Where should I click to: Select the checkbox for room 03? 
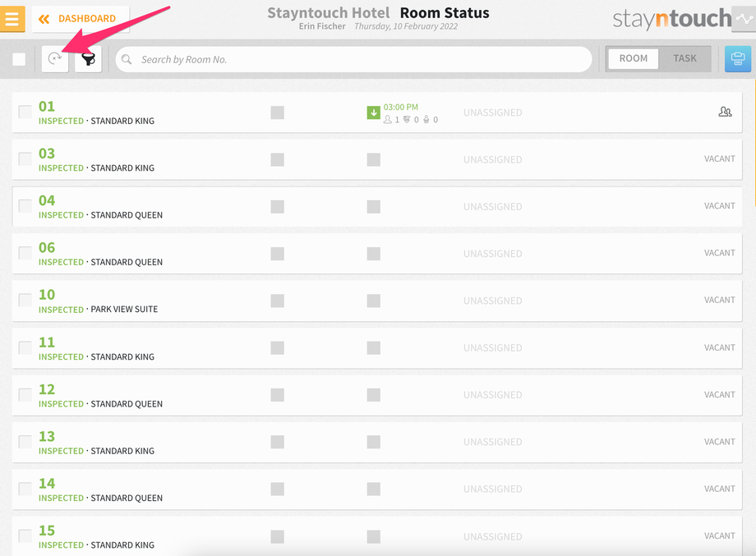pos(25,159)
